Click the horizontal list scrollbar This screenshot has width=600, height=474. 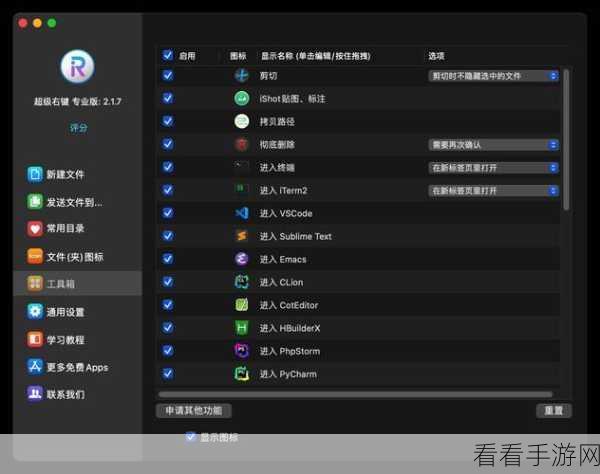355,394
